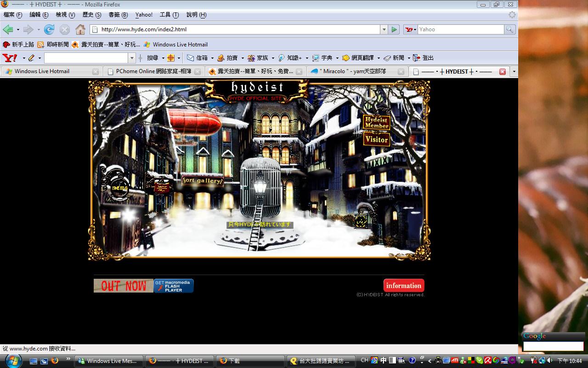This screenshot has width=588, height=368.
Task: Open the dropdown arrow next to 信箱
Action: [x=212, y=58]
